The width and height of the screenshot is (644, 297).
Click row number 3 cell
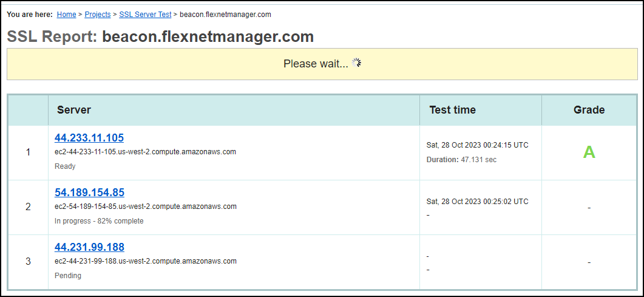(x=28, y=262)
